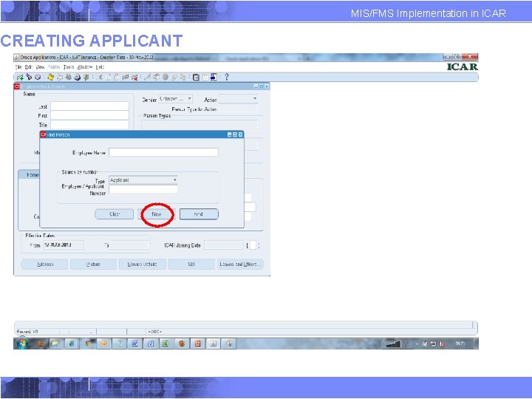Click the Zoom toolbar icon
Viewport: 532px width, 399px height.
coord(156,78)
